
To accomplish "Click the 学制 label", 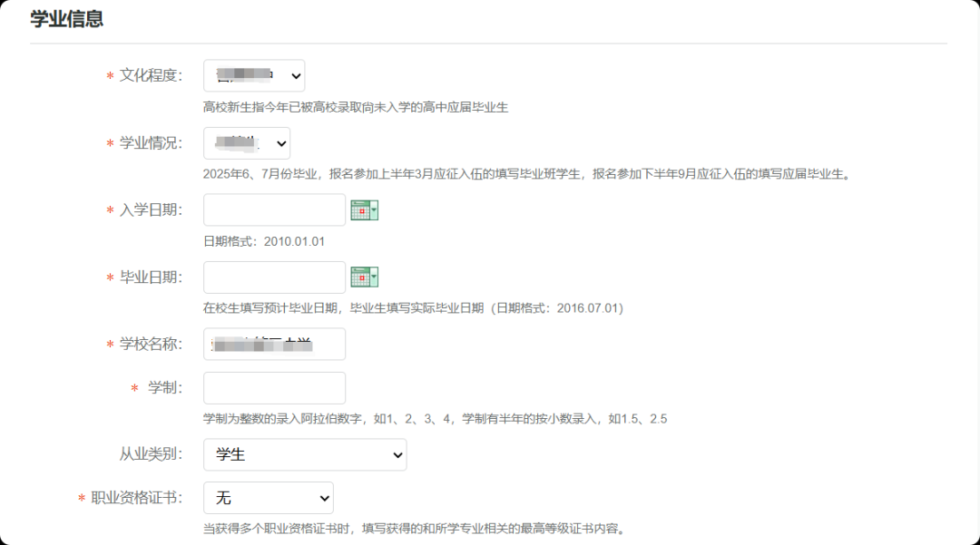I will tap(165, 388).
